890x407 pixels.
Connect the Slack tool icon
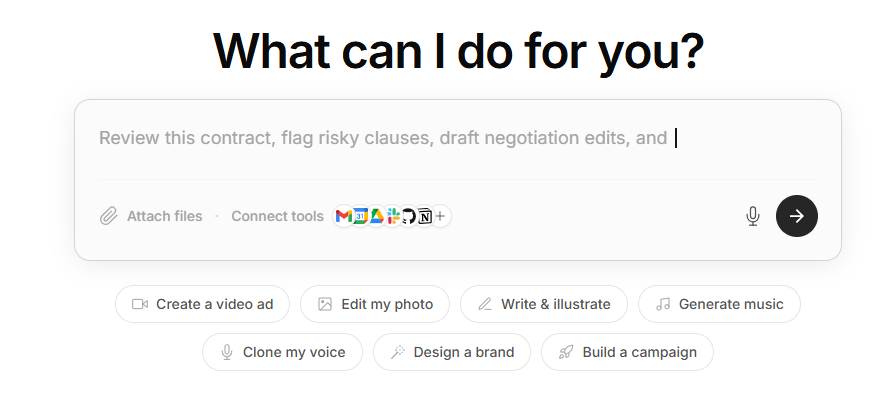tap(393, 216)
